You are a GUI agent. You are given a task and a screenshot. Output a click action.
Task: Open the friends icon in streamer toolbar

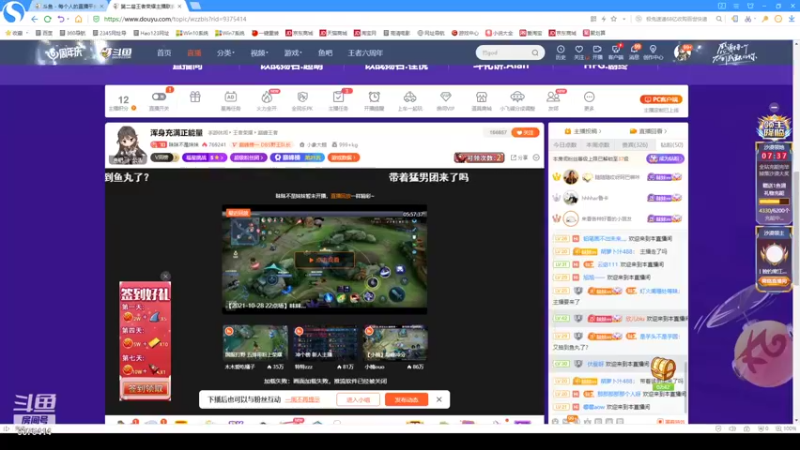click(553, 97)
